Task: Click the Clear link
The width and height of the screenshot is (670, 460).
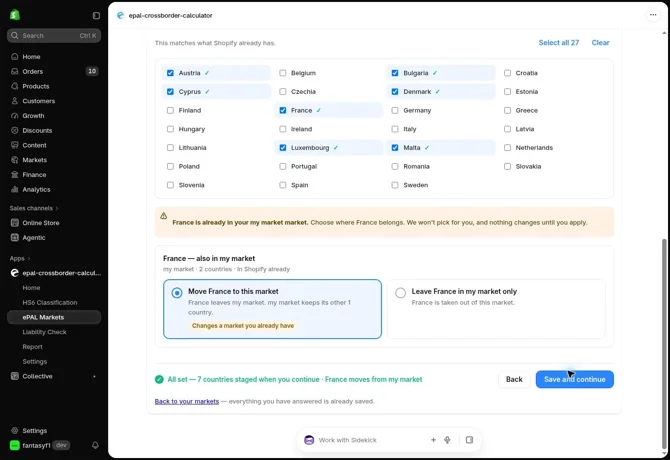Action: click(x=600, y=43)
